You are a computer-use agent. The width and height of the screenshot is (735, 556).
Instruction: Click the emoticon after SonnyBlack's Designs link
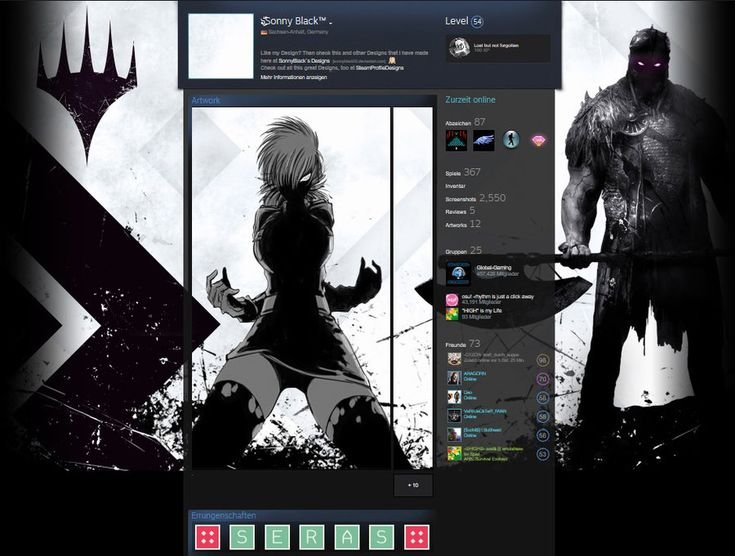click(391, 60)
